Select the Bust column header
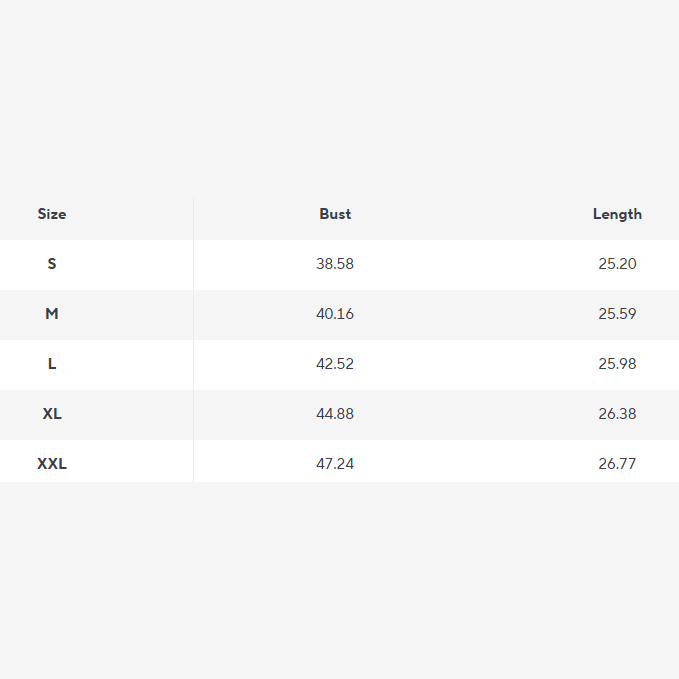 [335, 214]
